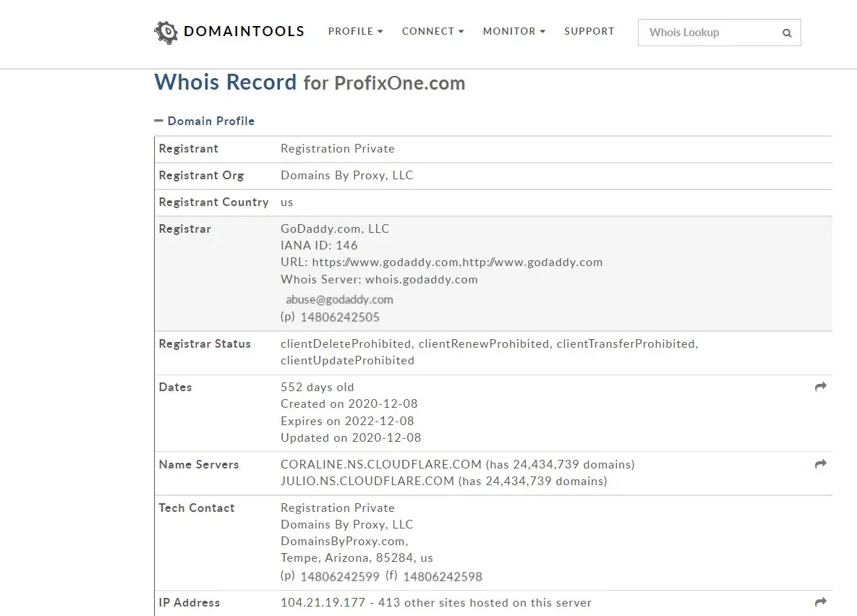Select the Registrant value "Registration Private"

(x=337, y=149)
